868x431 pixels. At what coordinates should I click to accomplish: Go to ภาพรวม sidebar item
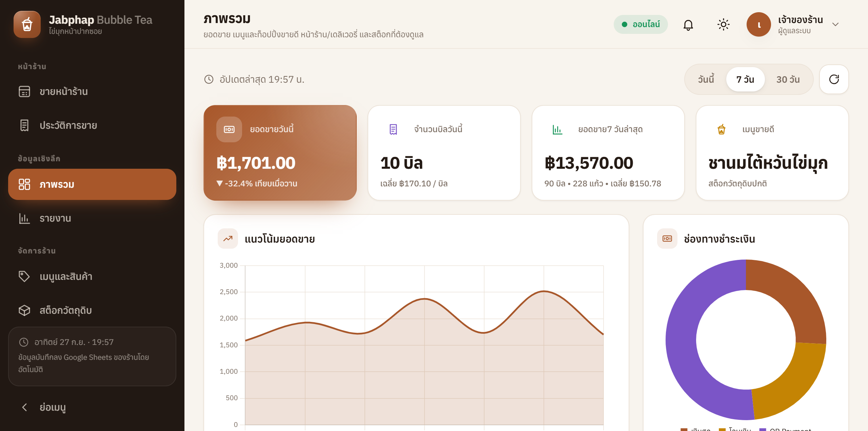click(x=92, y=184)
